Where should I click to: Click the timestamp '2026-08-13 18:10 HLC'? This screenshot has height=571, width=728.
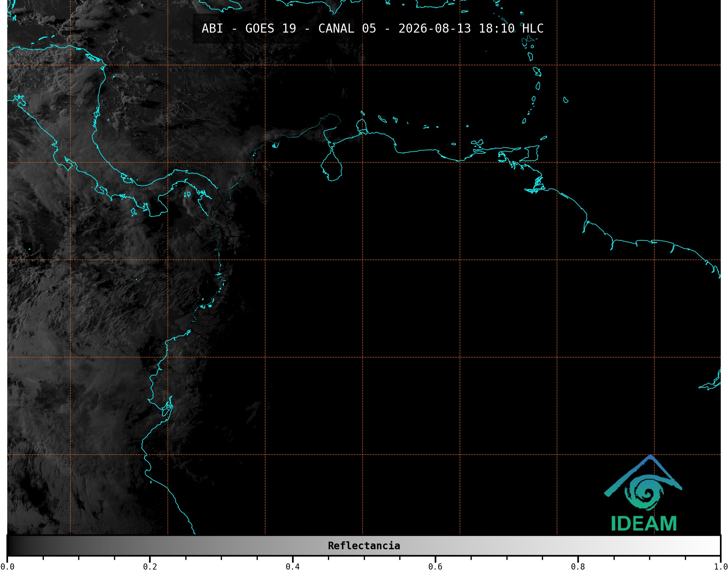point(471,29)
